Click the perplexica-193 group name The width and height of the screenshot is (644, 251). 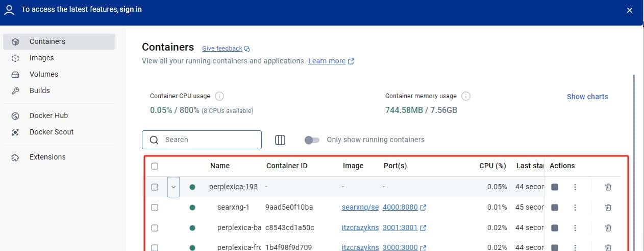(233, 187)
